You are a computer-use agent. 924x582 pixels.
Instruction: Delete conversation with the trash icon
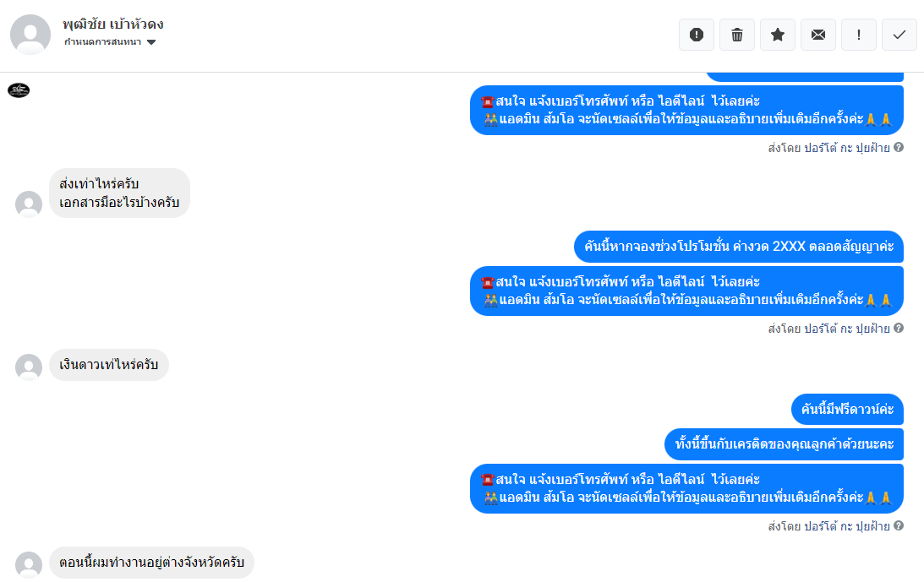point(736,35)
